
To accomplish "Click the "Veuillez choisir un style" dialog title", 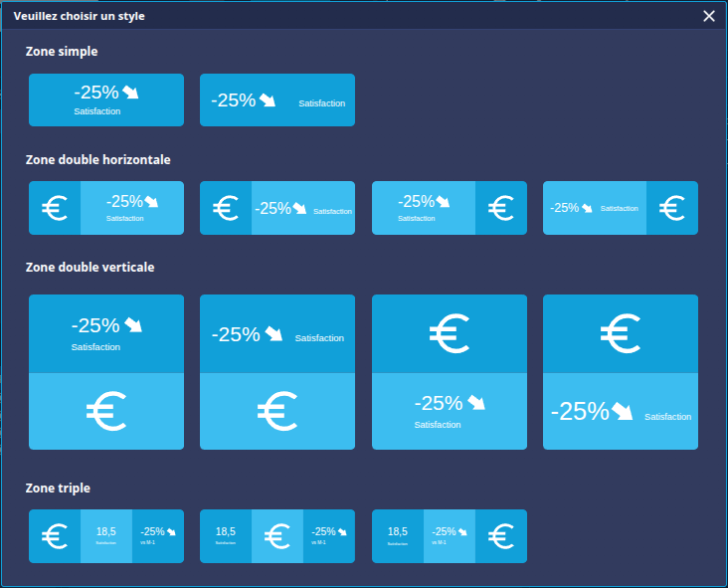I will (x=79, y=16).
